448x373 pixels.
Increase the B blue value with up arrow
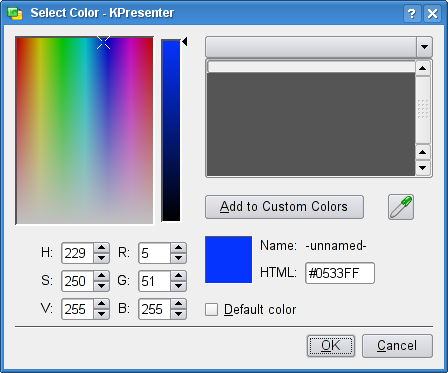tap(178, 304)
